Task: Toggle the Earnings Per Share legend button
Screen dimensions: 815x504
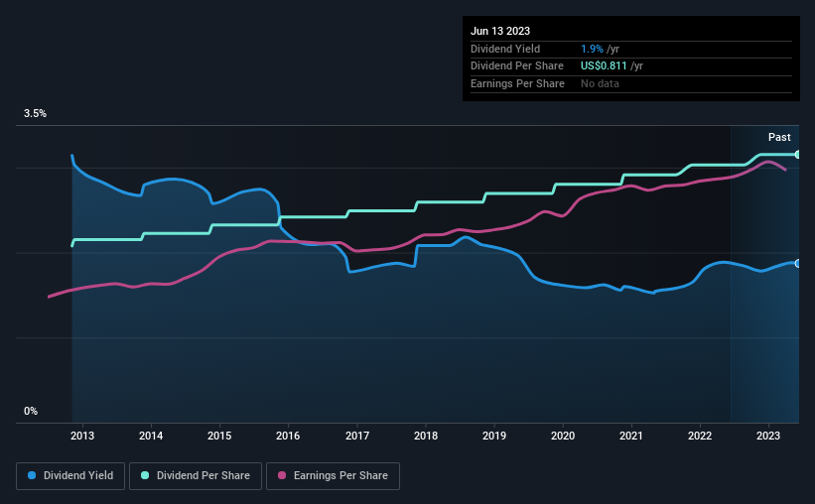Action: (x=333, y=476)
